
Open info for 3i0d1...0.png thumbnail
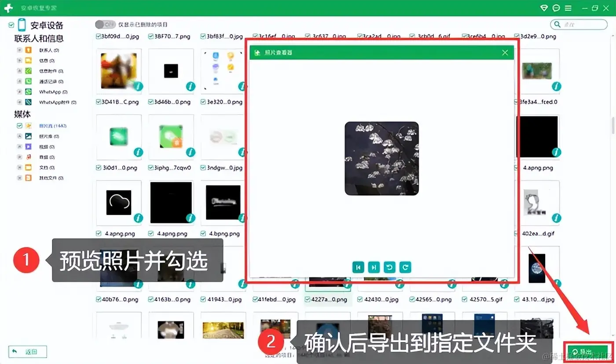point(138,152)
